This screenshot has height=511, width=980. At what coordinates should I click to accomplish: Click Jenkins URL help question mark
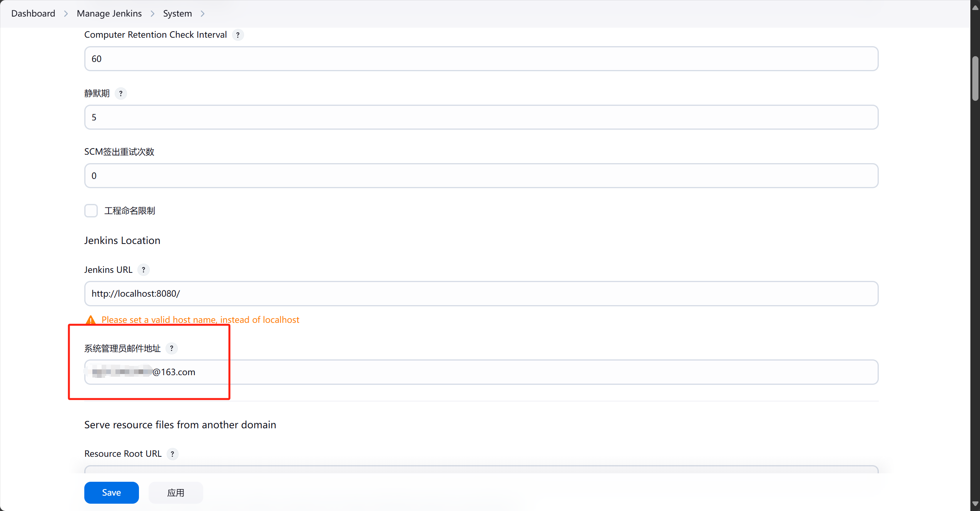coord(144,270)
